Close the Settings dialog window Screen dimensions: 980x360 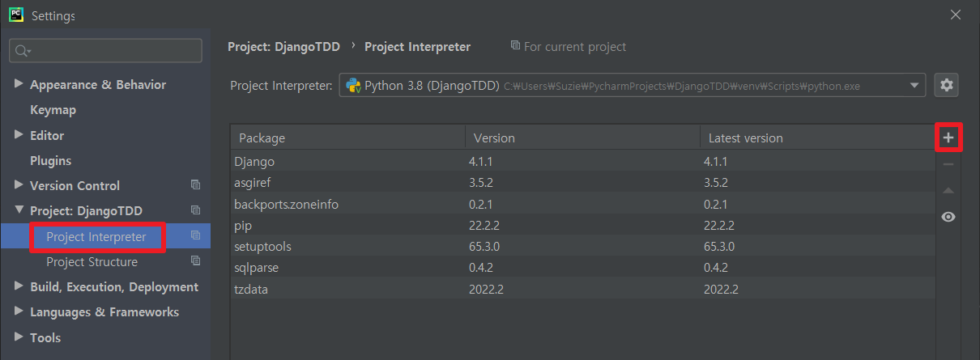957,15
